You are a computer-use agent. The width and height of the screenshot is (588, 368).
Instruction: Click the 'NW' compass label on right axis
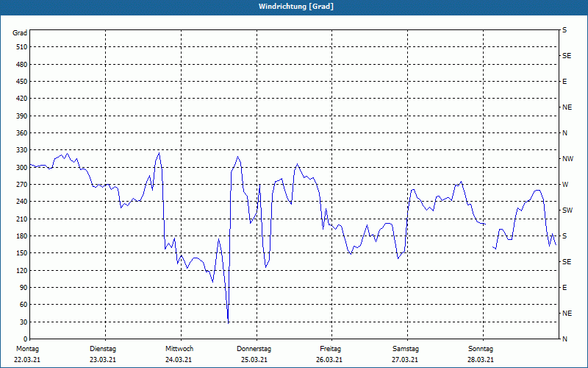[x=567, y=159]
